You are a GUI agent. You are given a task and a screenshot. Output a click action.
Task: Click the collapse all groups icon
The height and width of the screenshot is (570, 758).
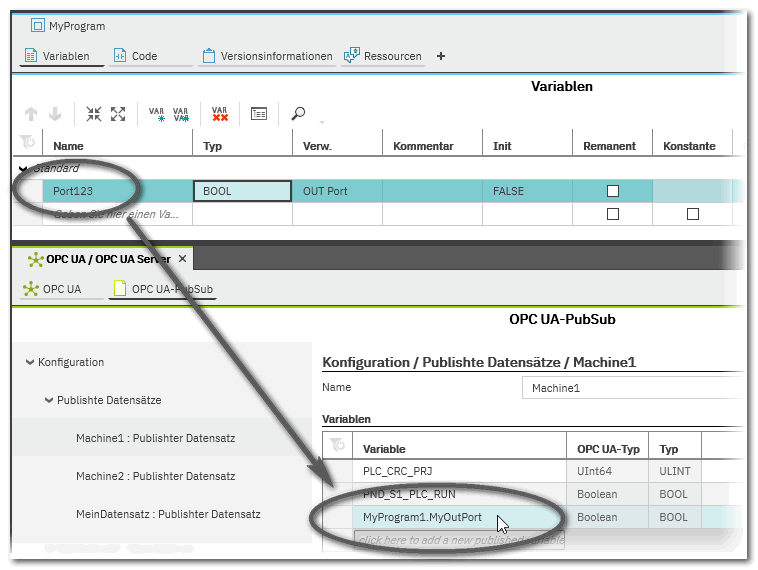tap(94, 114)
